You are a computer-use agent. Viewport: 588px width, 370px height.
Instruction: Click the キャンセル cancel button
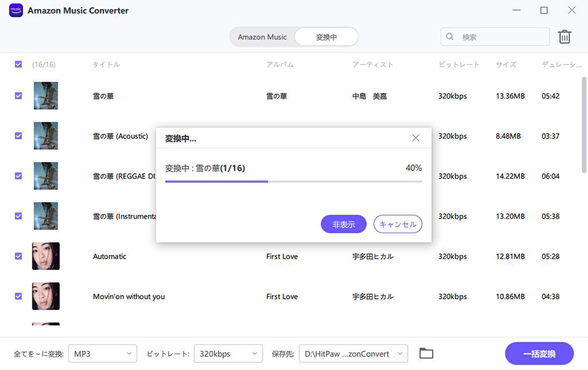coord(398,224)
